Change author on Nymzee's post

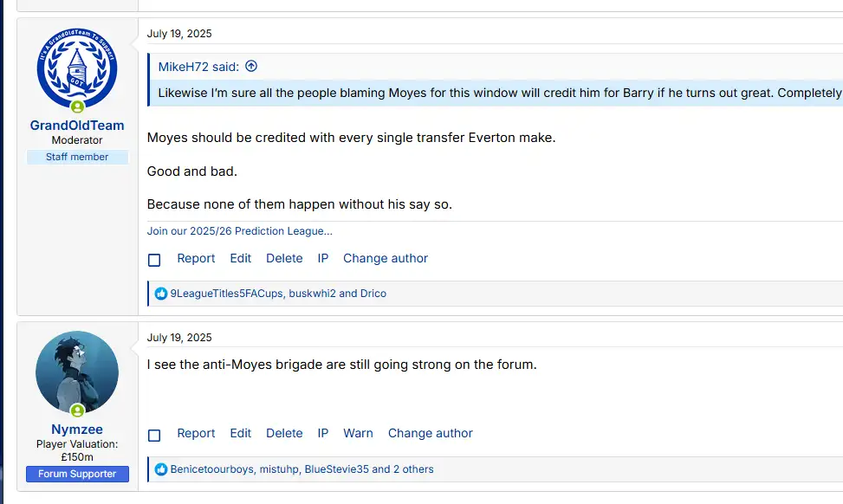(431, 433)
